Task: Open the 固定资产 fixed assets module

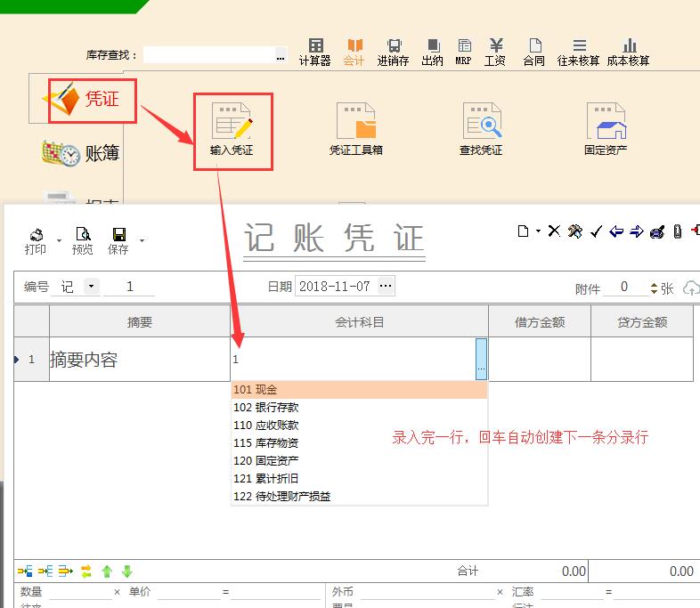Action: [x=606, y=129]
